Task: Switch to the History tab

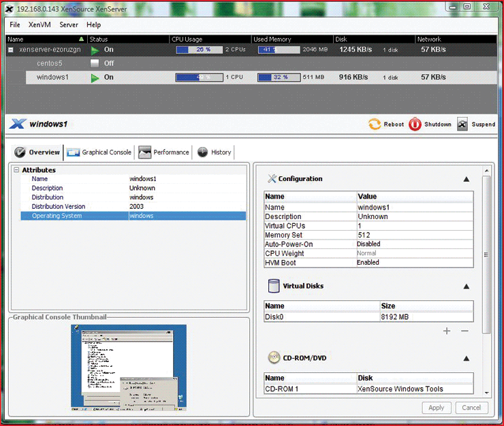Action: point(215,152)
